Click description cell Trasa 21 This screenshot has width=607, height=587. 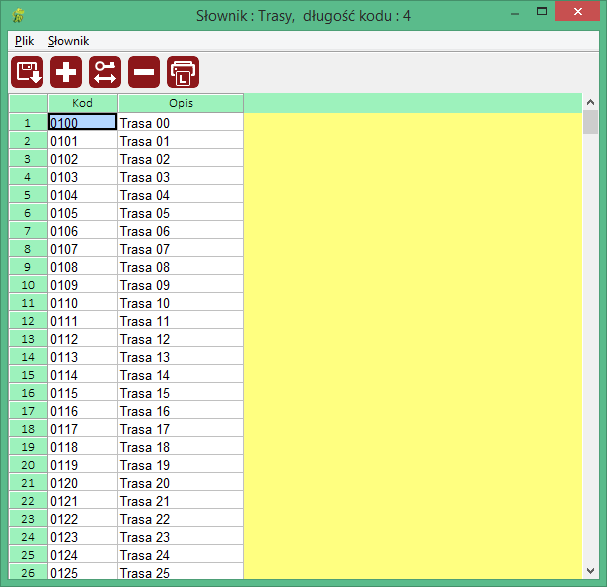tap(181, 501)
